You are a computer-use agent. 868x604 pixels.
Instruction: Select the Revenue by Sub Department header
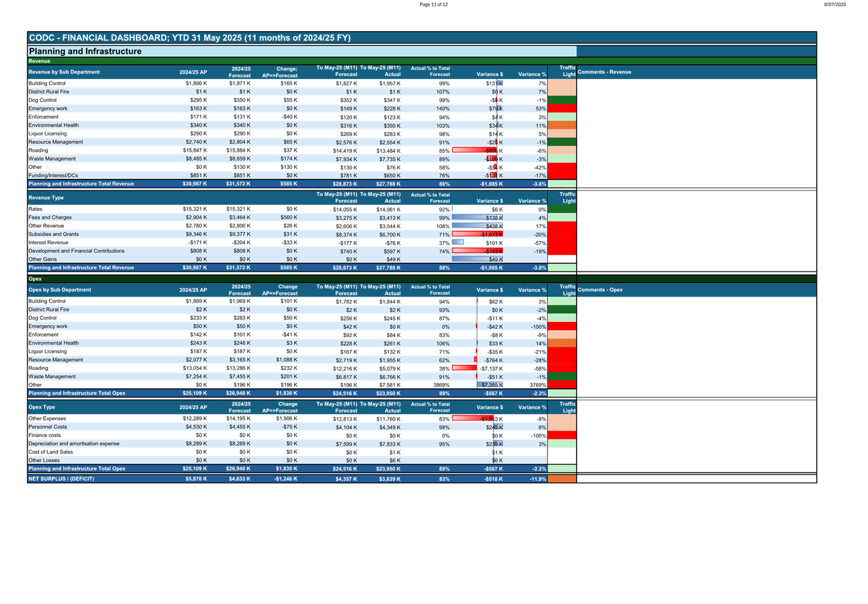pos(64,72)
